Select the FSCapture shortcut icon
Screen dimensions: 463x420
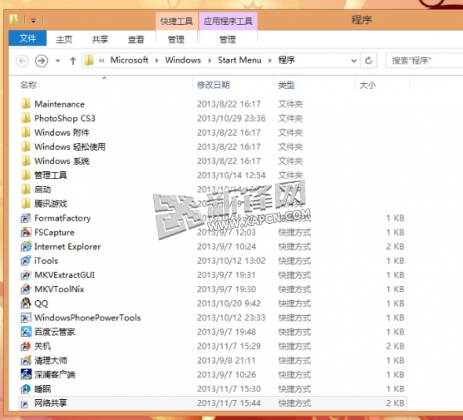point(26,232)
